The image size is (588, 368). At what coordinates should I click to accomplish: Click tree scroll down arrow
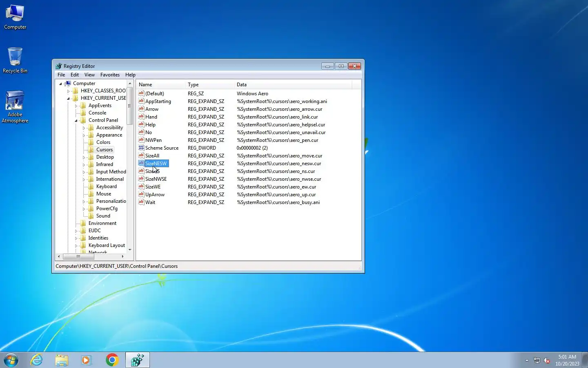click(x=130, y=250)
